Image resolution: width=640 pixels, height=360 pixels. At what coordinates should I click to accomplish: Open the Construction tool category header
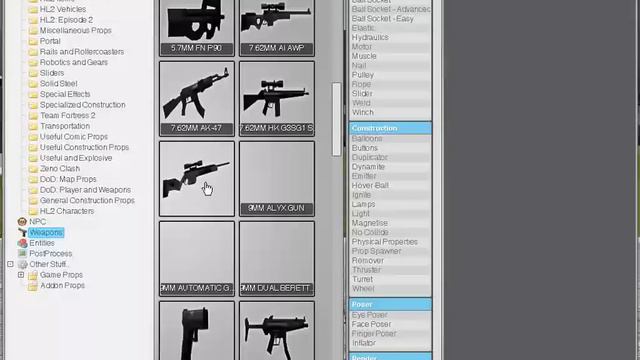[390, 128]
